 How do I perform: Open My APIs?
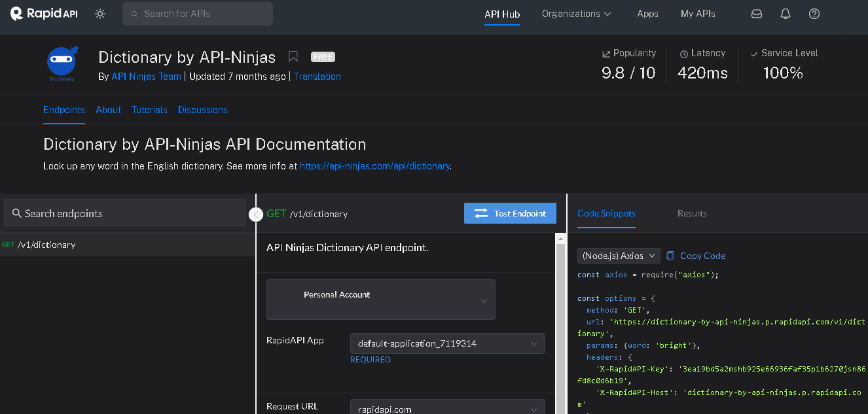698,14
